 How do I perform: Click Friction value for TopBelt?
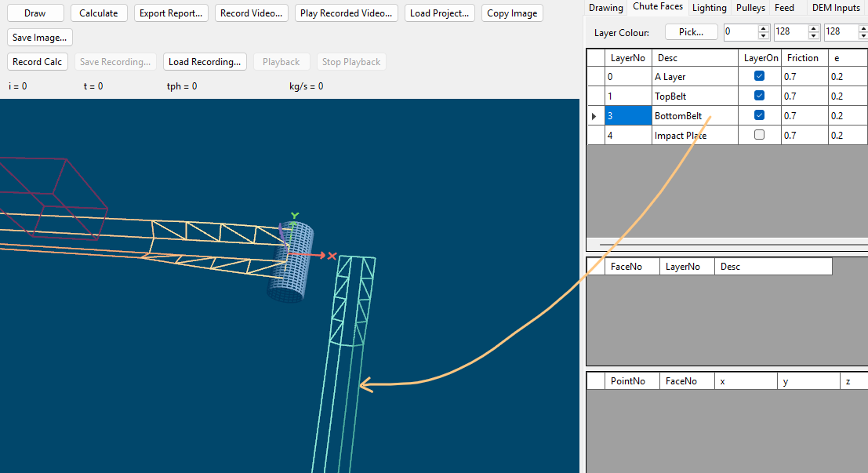click(x=805, y=96)
